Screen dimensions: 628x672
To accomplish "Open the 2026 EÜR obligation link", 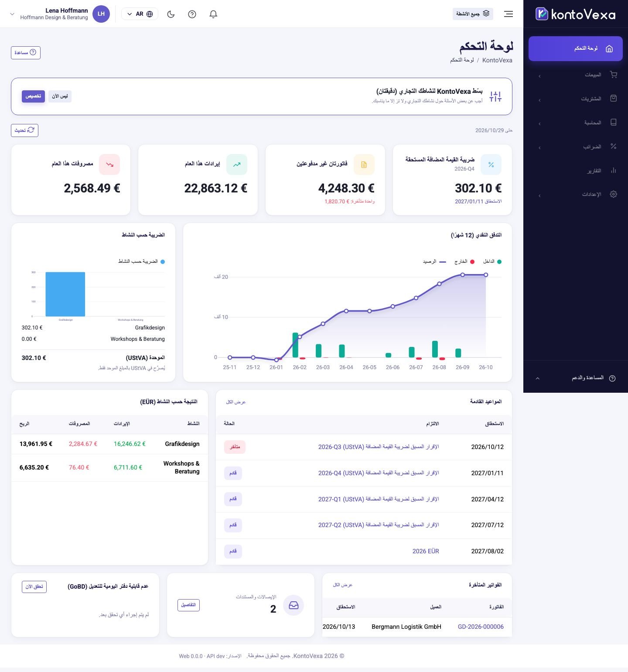I will [x=426, y=551].
